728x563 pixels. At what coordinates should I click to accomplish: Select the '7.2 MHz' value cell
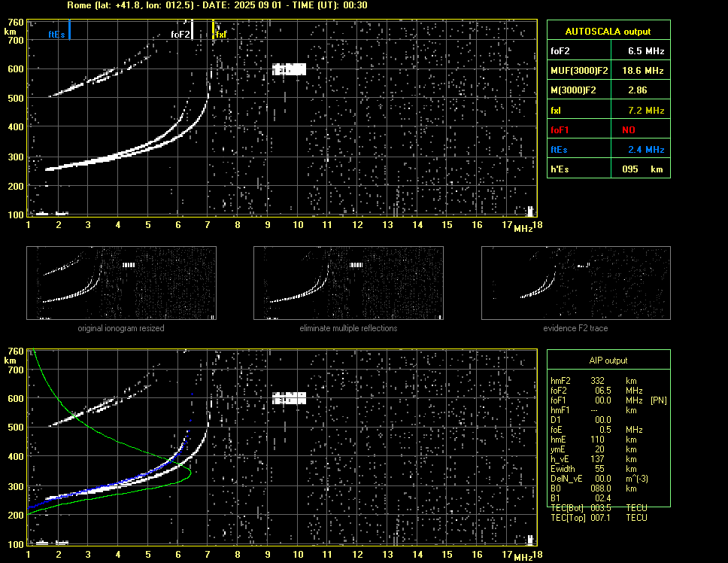pyautogui.click(x=642, y=110)
